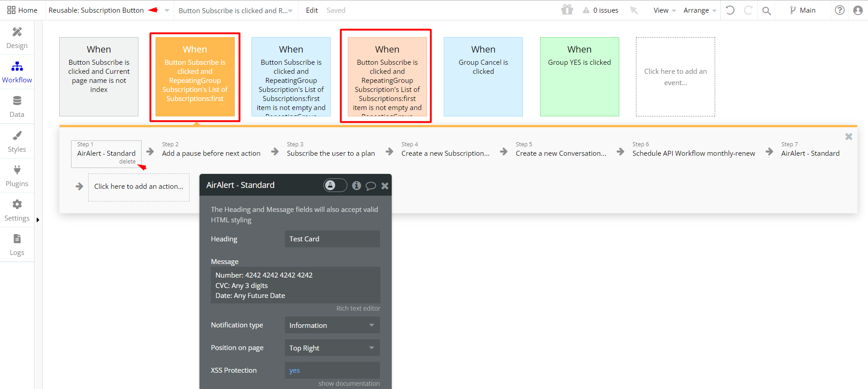Click here to add an action box
This screenshot has height=389, width=868.
139,187
